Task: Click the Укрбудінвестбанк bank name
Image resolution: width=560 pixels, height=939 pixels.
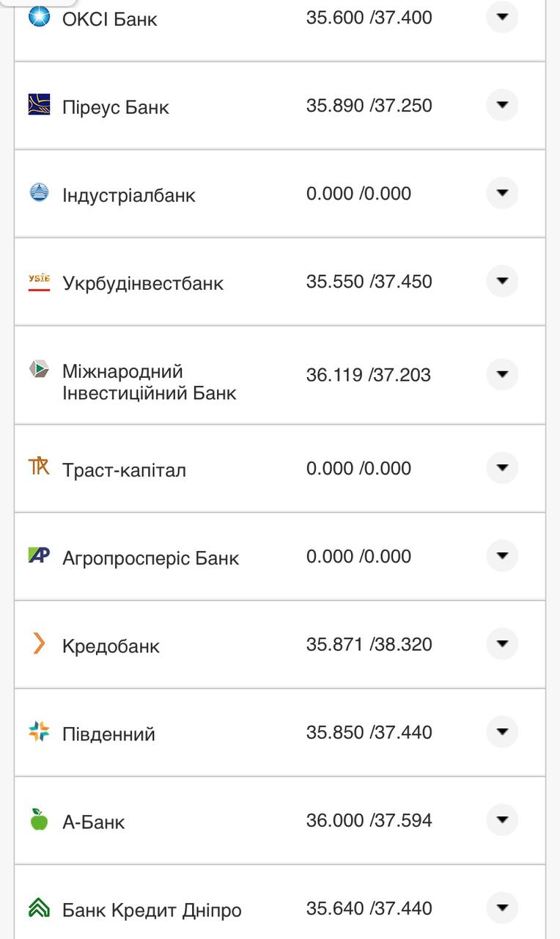Action: click(142, 282)
